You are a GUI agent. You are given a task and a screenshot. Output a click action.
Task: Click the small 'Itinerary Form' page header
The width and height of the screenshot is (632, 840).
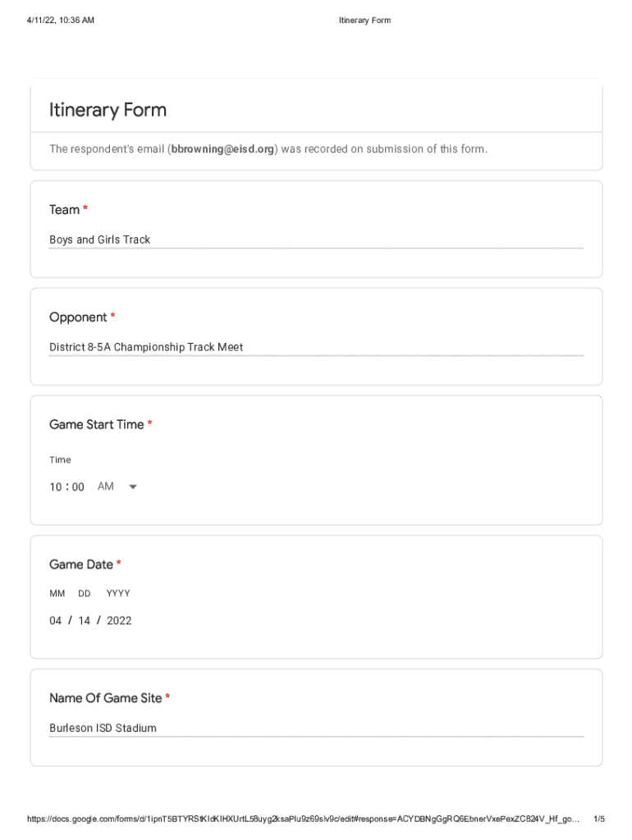364,21
